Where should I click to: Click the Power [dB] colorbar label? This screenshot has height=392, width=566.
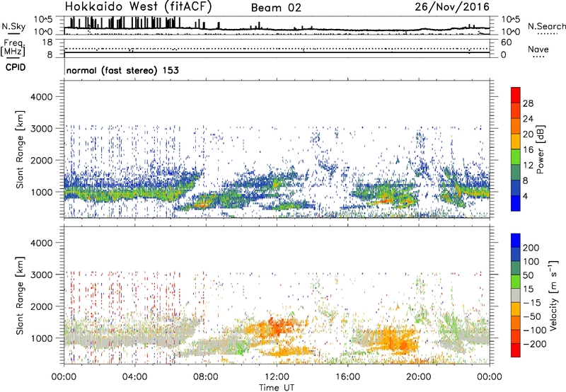coord(541,149)
